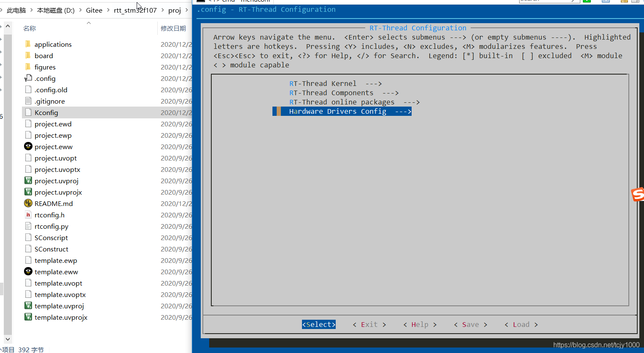Click the template.uvoptx file icon
The width and height of the screenshot is (644, 353).
pyautogui.click(x=28, y=294)
